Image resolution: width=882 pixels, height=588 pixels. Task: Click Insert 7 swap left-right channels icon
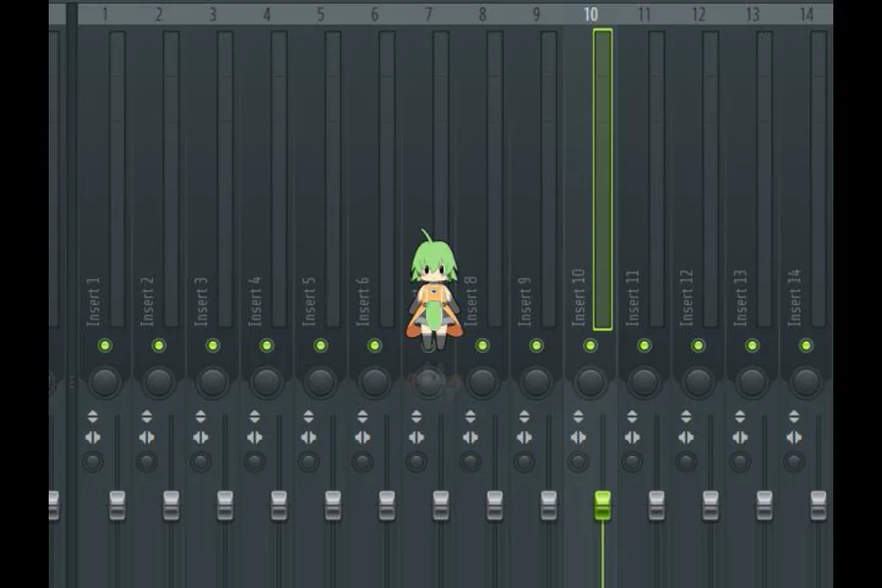[x=416, y=437]
